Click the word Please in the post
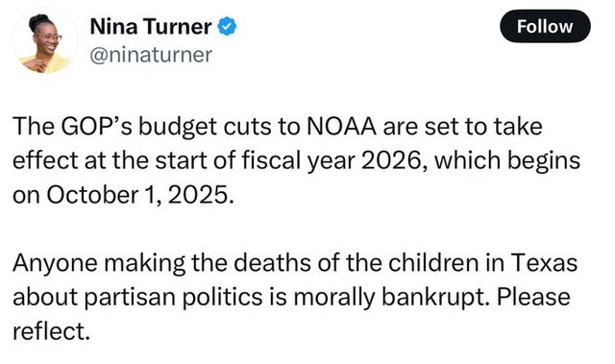The image size is (615, 364). (x=533, y=297)
